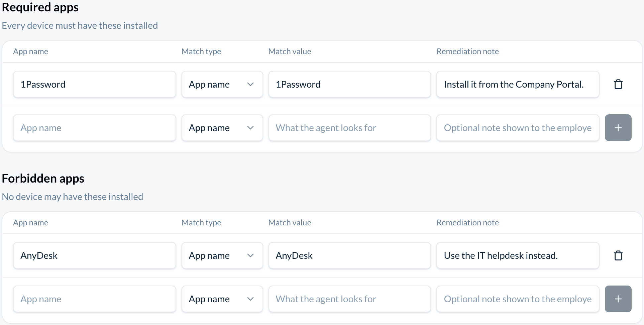Click Match type column header in Required apps
The image size is (644, 325).
(201, 51)
